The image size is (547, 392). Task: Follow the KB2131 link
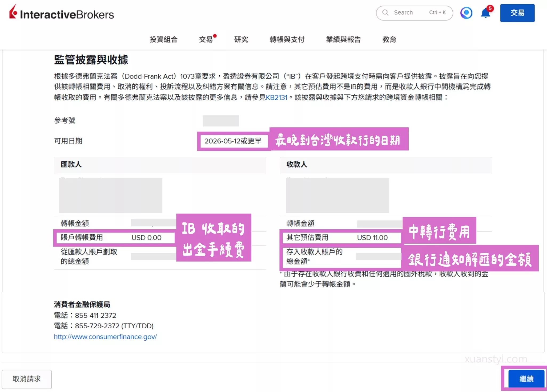point(276,97)
